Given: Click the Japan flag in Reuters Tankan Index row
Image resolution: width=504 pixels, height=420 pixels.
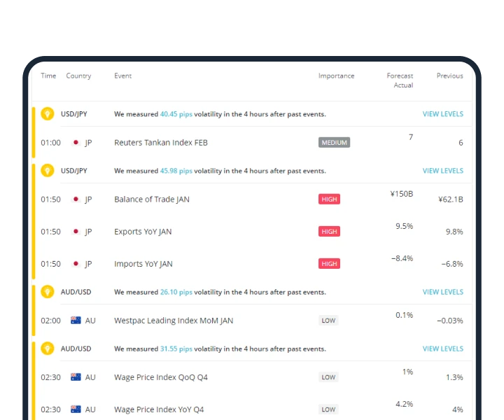Looking at the screenshot, I should tap(76, 143).
